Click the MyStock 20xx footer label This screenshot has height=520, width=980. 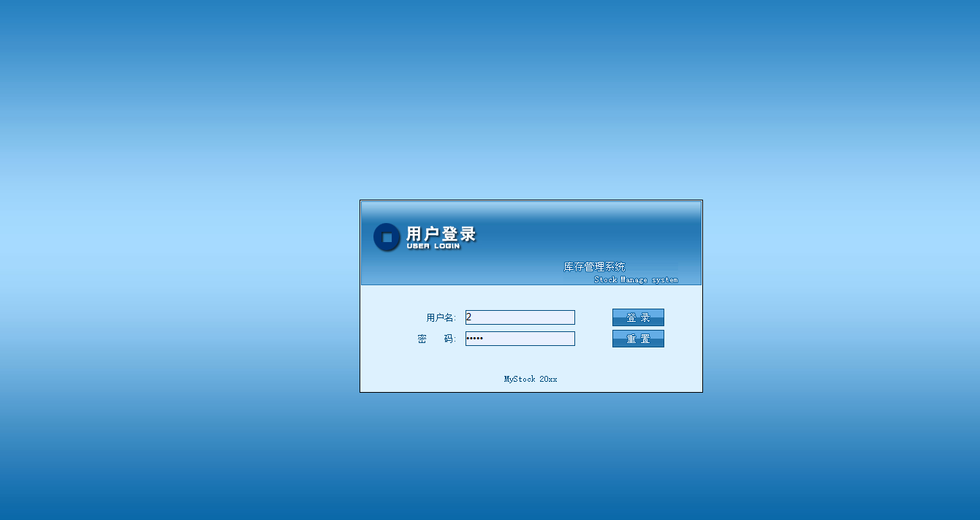(x=530, y=379)
